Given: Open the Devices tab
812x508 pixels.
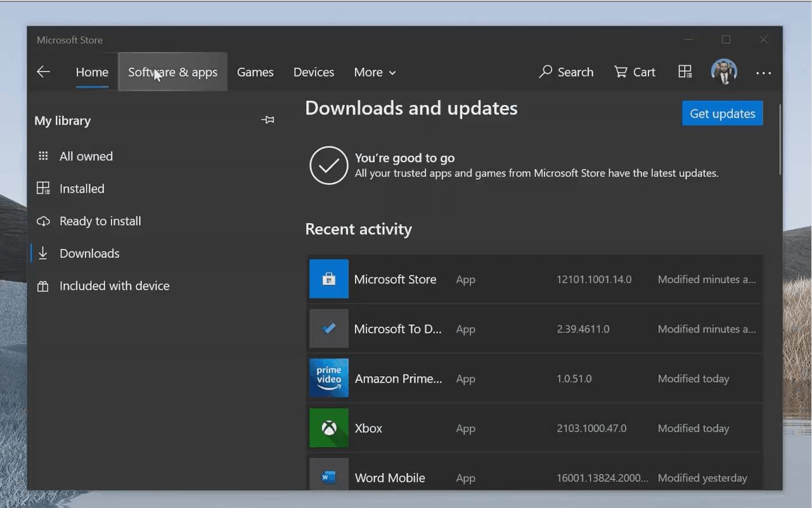Looking at the screenshot, I should coord(314,72).
